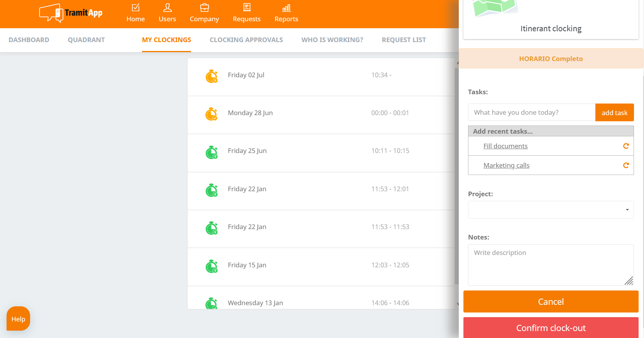Click the HORARIO Completo banner
644x338 pixels.
tap(551, 58)
